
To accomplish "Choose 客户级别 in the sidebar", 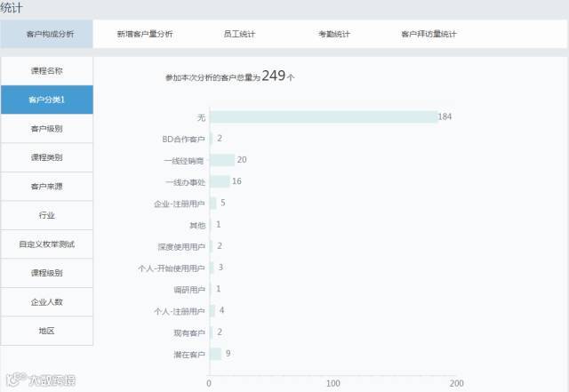I will [47, 129].
